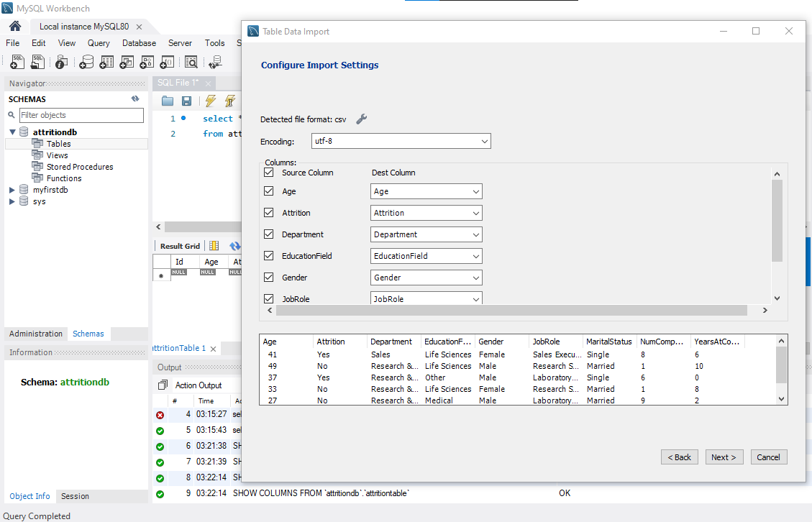Open the Edit menu
Screen dimensions: 812x522
38,43
